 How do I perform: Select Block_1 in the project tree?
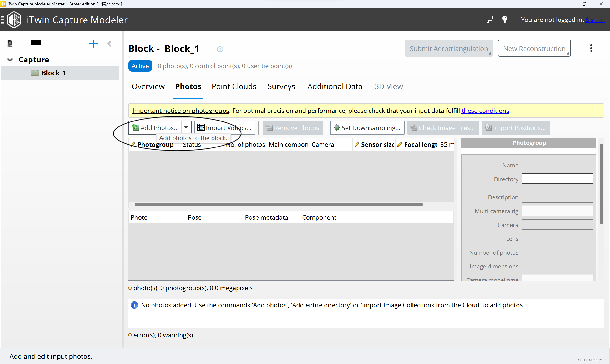(53, 73)
